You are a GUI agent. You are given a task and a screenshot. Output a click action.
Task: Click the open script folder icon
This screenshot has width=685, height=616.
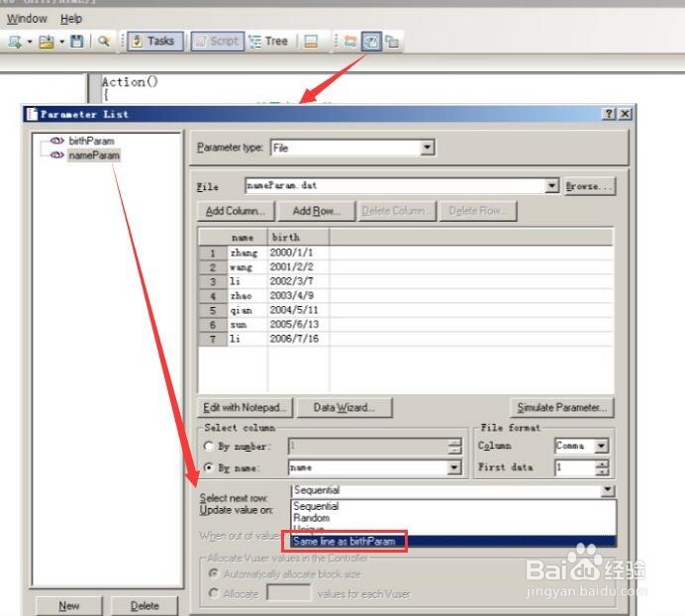pyautogui.click(x=47, y=42)
